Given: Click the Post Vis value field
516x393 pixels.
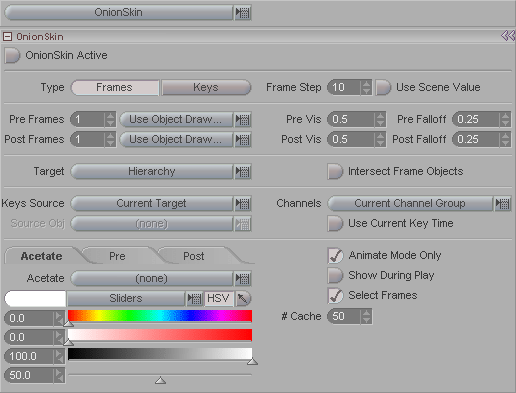Looking at the screenshot, I should pos(351,139).
